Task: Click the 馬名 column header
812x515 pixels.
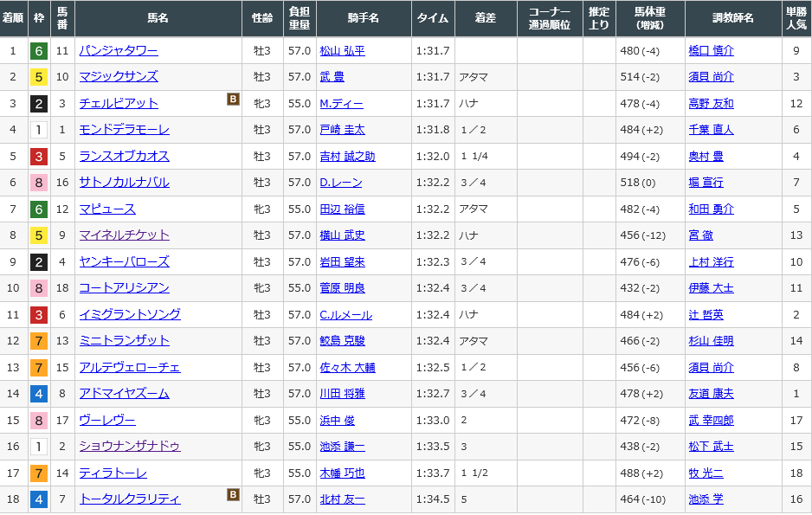Action: point(158,18)
